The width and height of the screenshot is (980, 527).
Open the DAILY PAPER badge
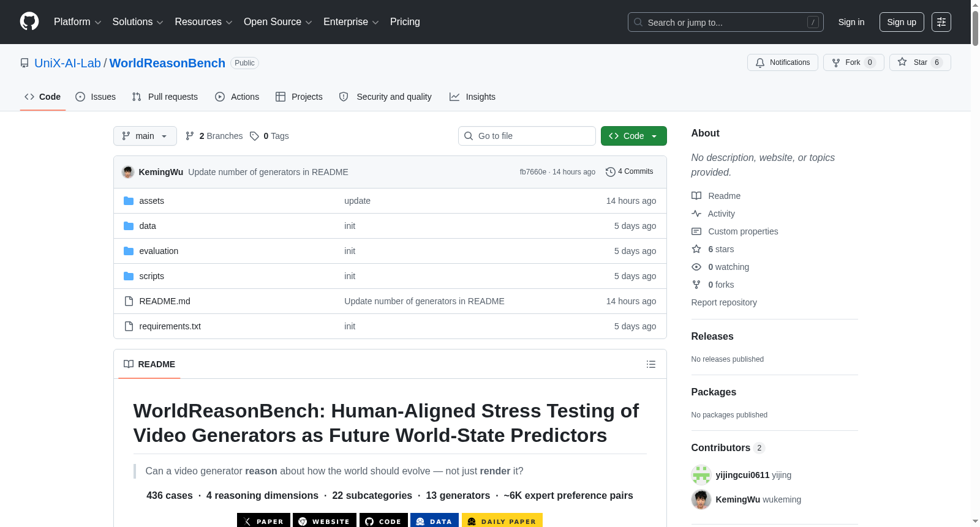pos(502,521)
